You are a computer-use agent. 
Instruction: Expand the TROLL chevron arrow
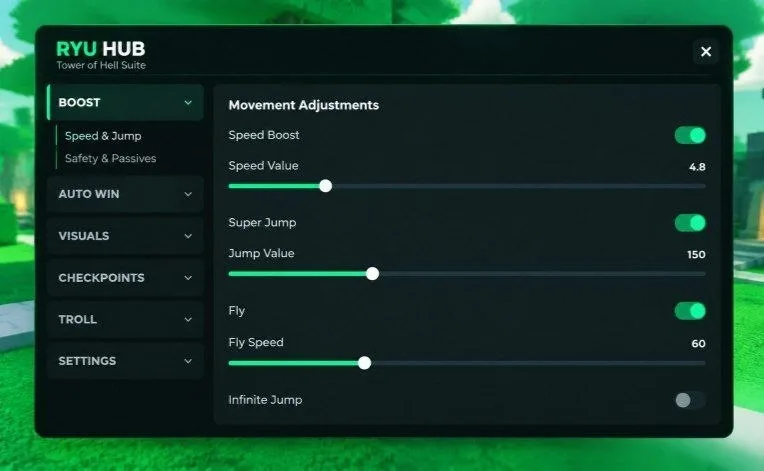(x=188, y=320)
